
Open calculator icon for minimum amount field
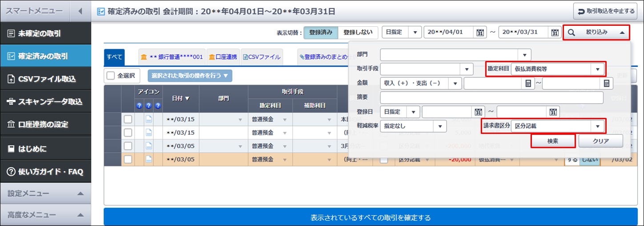click(x=527, y=83)
